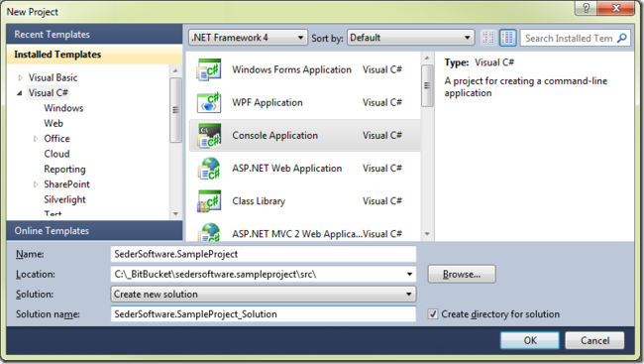Select the Cloud category in the tree

(x=56, y=154)
